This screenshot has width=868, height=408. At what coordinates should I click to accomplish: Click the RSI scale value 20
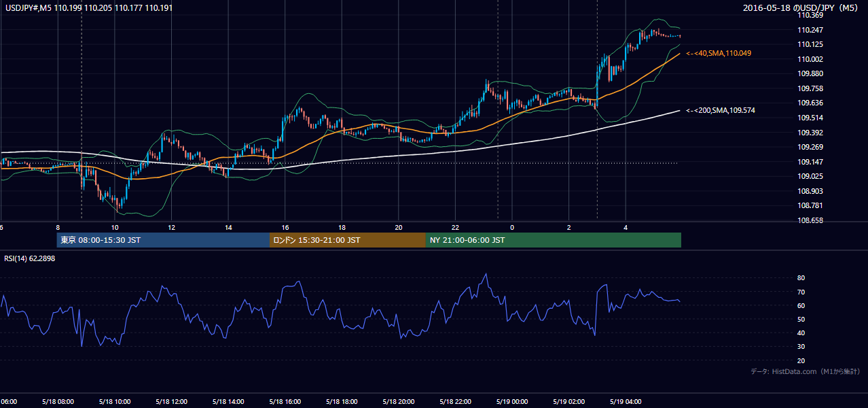click(801, 360)
